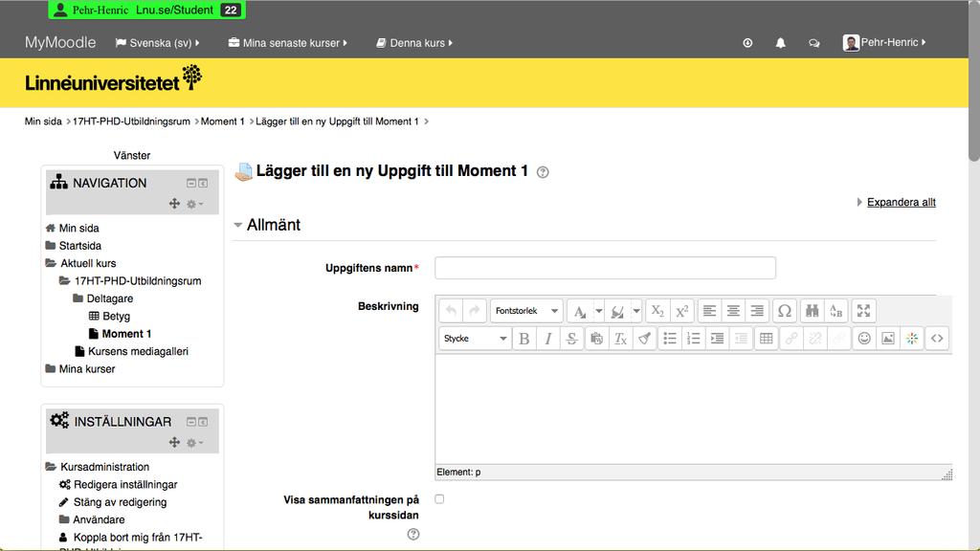Open Betyg in navigation tree

point(116,316)
